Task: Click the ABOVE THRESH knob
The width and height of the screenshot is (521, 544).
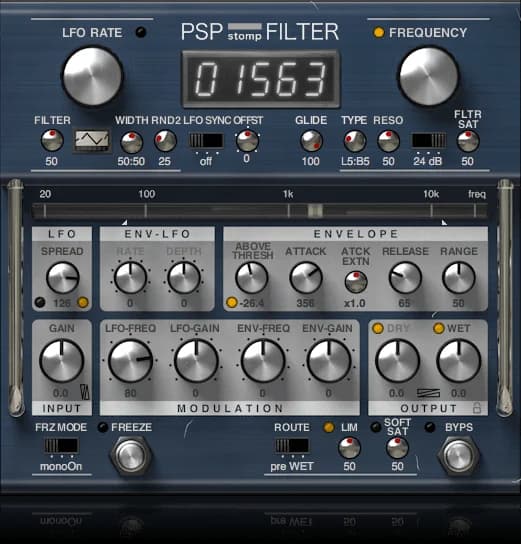Action: tap(252, 278)
